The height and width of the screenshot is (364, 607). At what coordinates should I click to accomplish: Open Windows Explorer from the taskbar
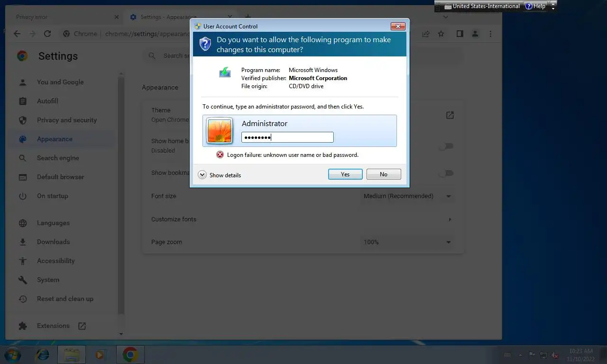tap(72, 355)
